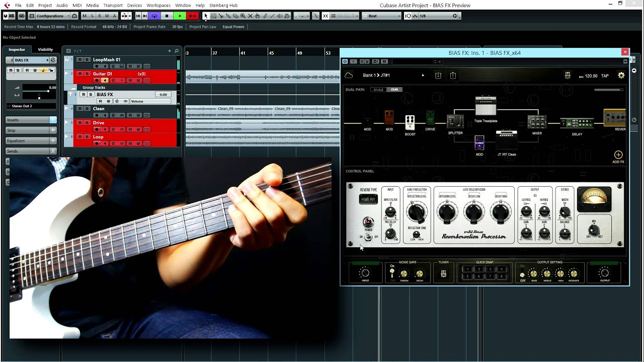Stop the transport
This screenshot has height=362, width=644.
[x=167, y=16]
